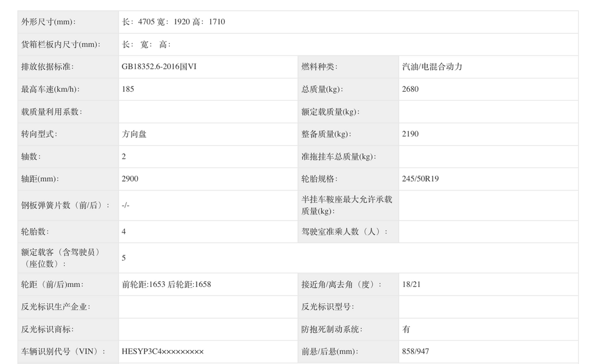The height and width of the screenshot is (364, 598).
Task: Select the GB18352.6-2016国VI value
Action: [159, 67]
